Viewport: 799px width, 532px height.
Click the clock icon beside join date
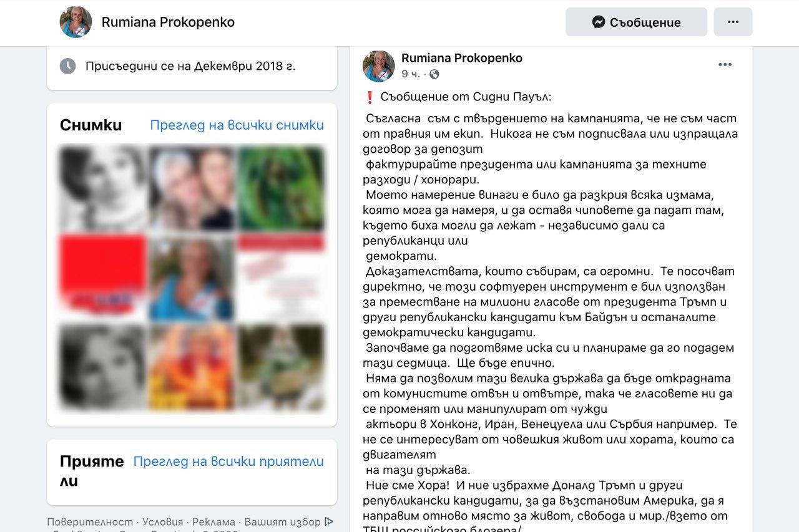click(67, 66)
